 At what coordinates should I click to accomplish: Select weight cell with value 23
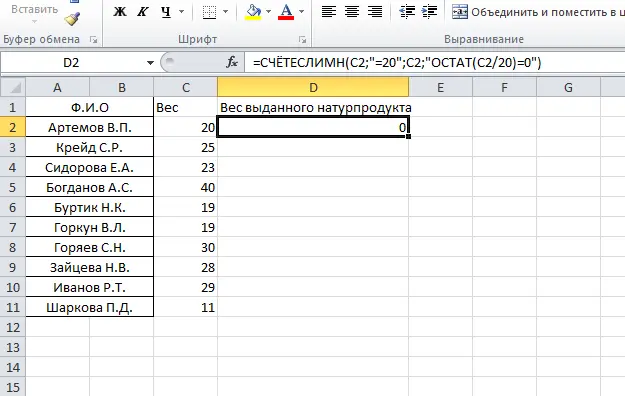[186, 167]
